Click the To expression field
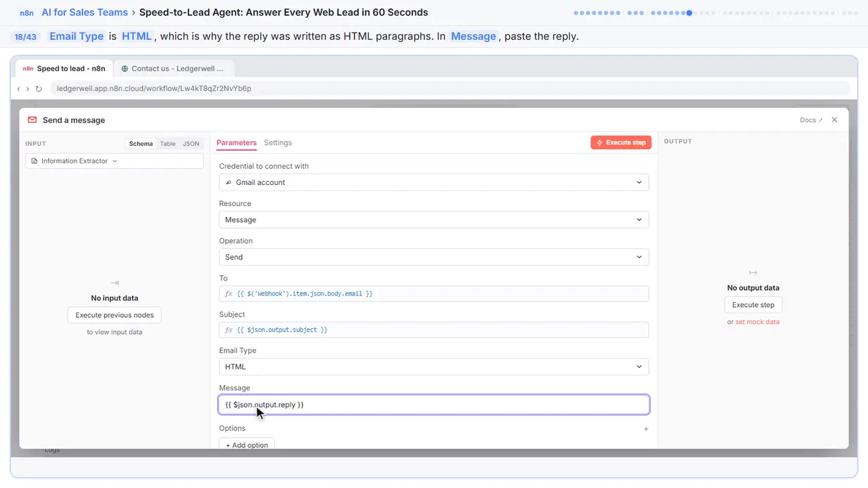The image size is (868, 488). click(x=434, y=293)
